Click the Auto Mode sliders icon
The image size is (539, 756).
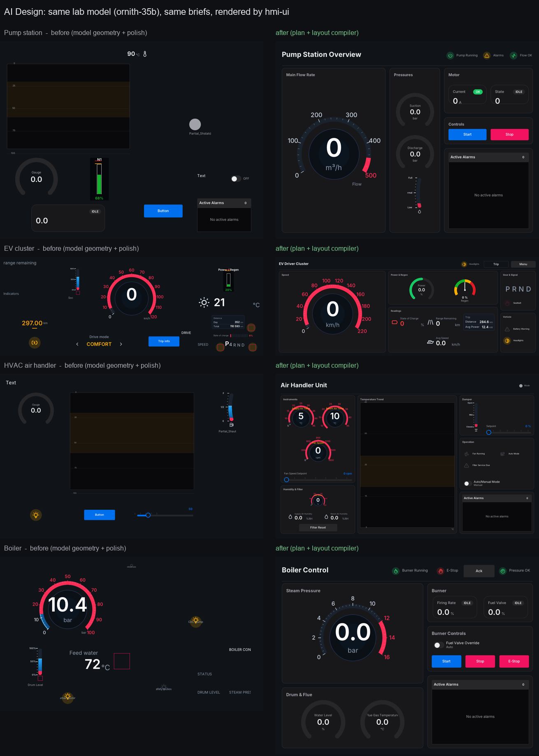[502, 454]
